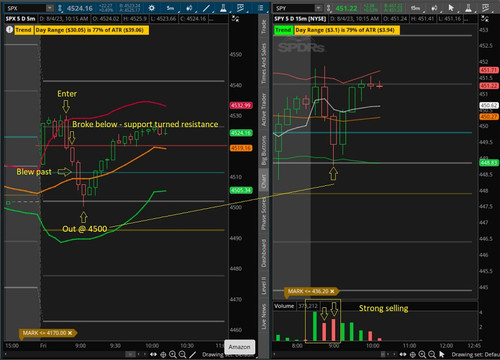This screenshot has width=500, height=360.
Task: Select the Chart sidebar tab
Action: point(264,181)
